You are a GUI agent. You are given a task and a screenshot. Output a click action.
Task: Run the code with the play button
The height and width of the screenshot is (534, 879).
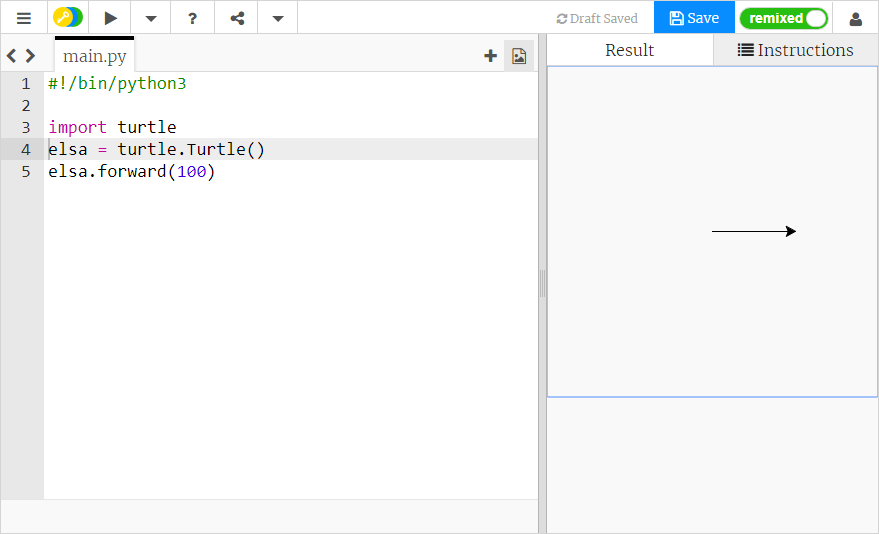point(110,18)
